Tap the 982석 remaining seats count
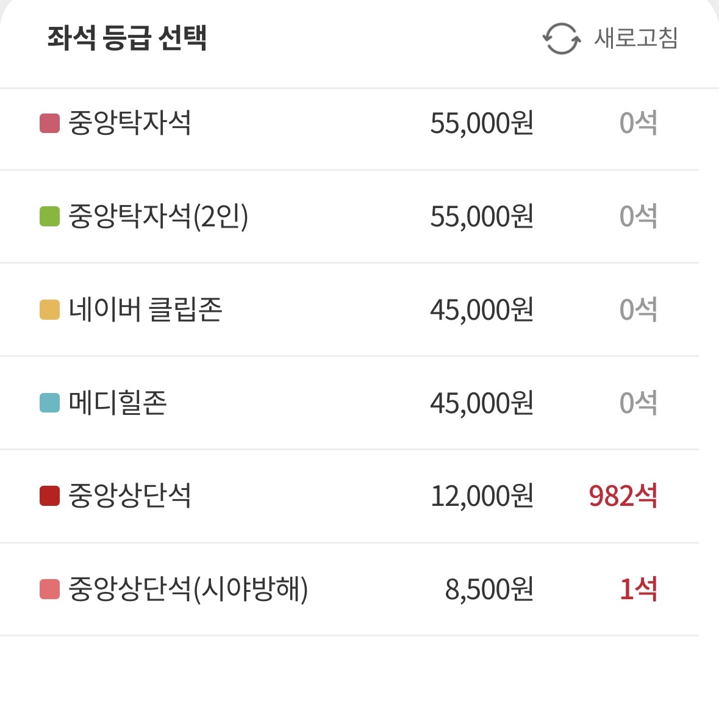The image size is (719, 728). 623,496
